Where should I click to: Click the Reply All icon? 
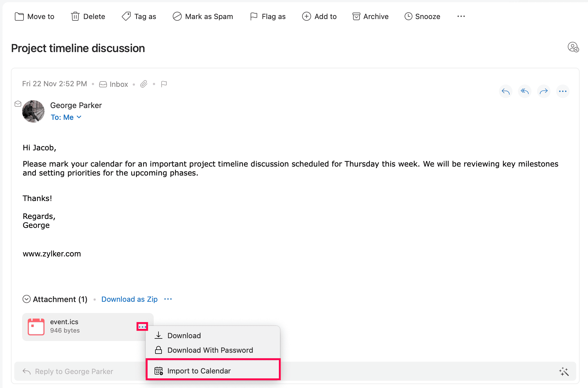coord(525,91)
